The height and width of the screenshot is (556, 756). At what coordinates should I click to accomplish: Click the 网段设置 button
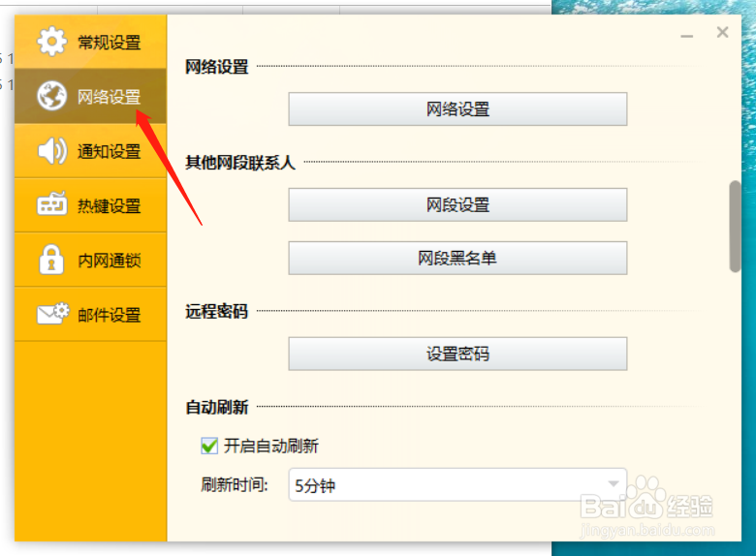coord(457,204)
